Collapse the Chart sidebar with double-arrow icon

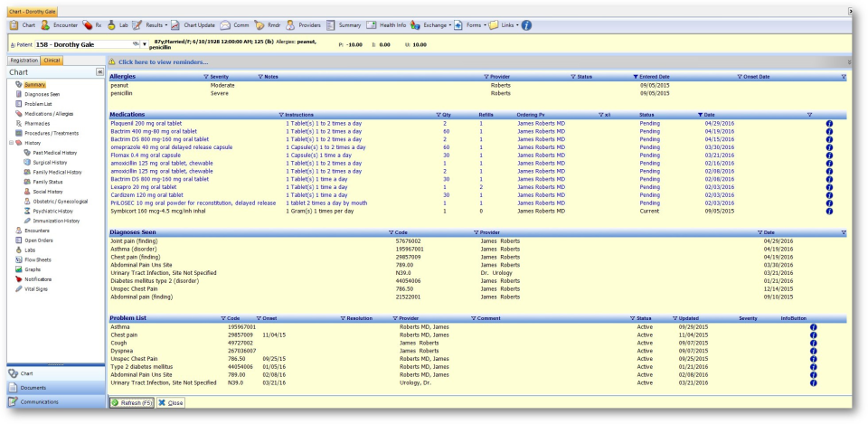pos(99,72)
